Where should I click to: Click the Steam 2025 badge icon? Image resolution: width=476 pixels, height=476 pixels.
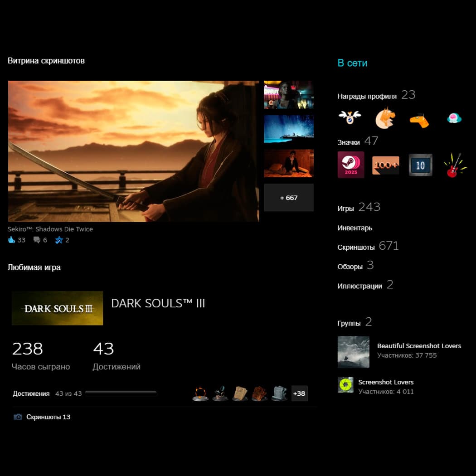[x=350, y=165]
